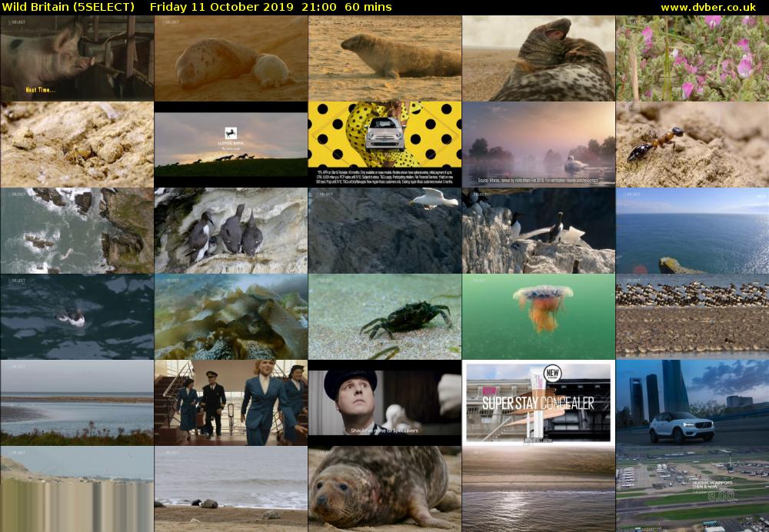Image resolution: width=769 pixels, height=532 pixels.
Task: Click the Specsavers pilot advert thumbnail
Action: pyautogui.click(x=385, y=403)
